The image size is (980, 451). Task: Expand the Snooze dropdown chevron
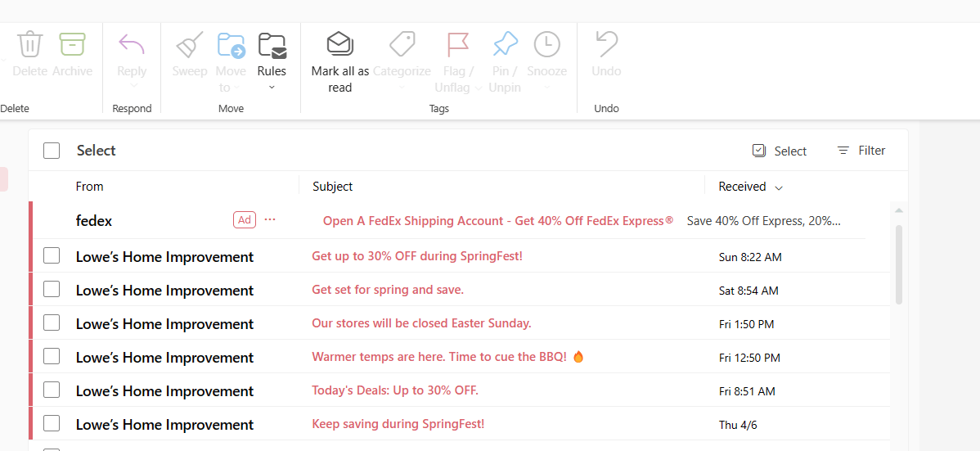(547, 86)
